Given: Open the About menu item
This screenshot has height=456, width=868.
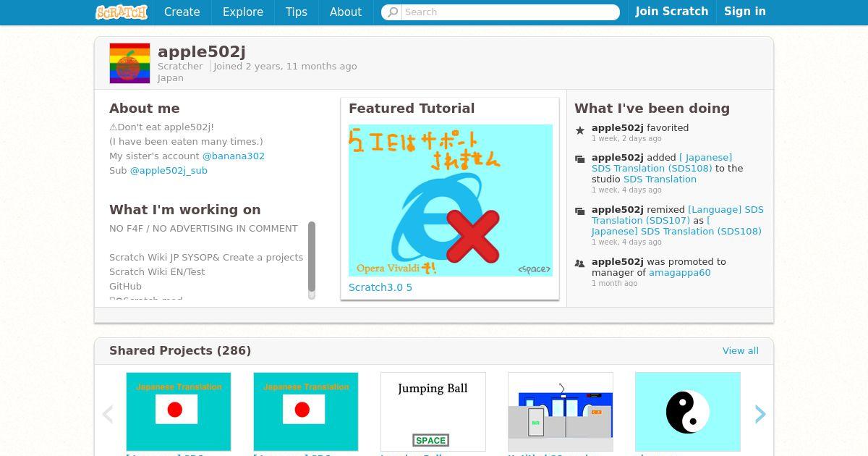Looking at the screenshot, I should 346,12.
